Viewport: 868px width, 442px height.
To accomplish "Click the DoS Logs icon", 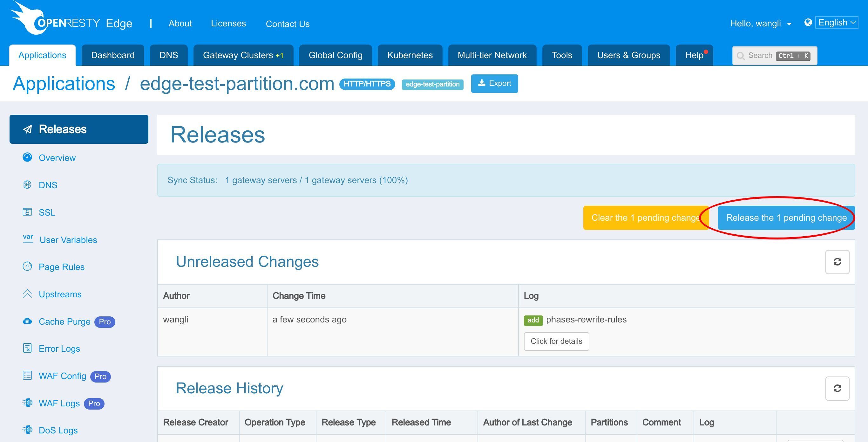I will [27, 430].
